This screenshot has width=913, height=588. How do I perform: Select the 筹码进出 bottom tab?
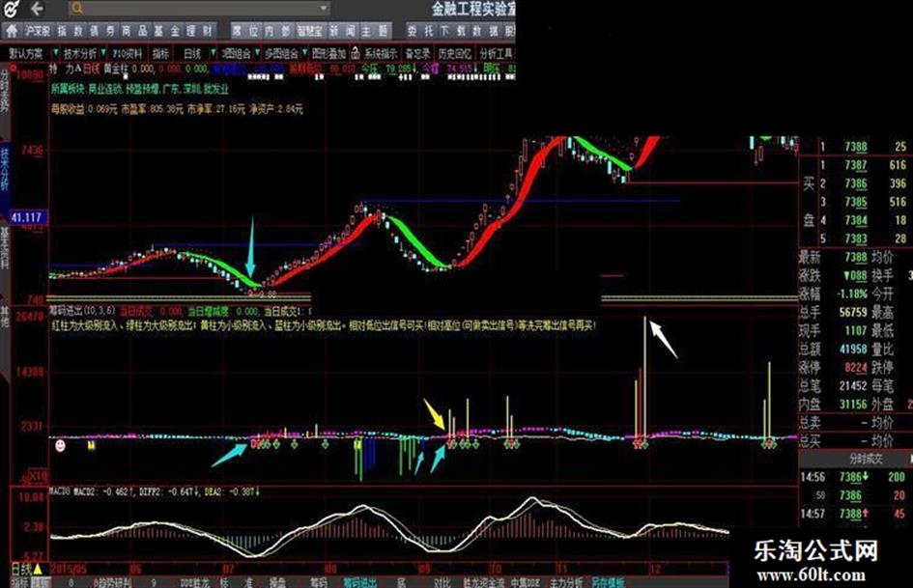(x=359, y=582)
